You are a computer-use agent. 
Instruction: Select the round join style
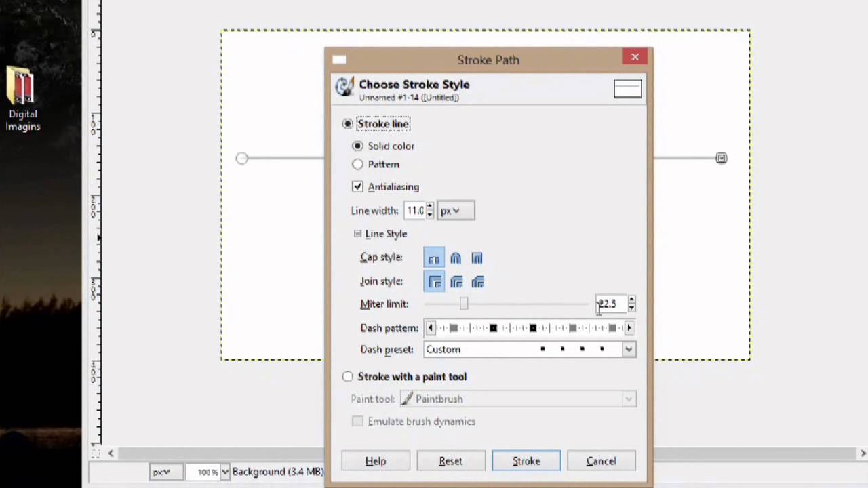tap(456, 283)
